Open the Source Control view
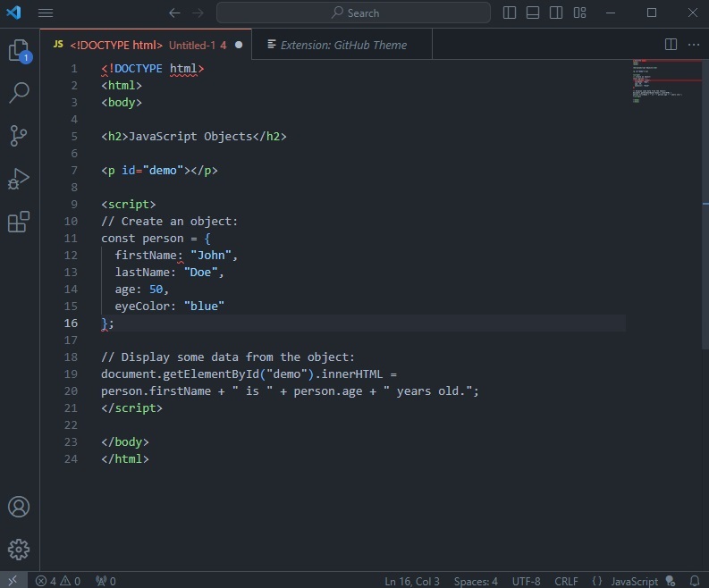 click(x=19, y=136)
